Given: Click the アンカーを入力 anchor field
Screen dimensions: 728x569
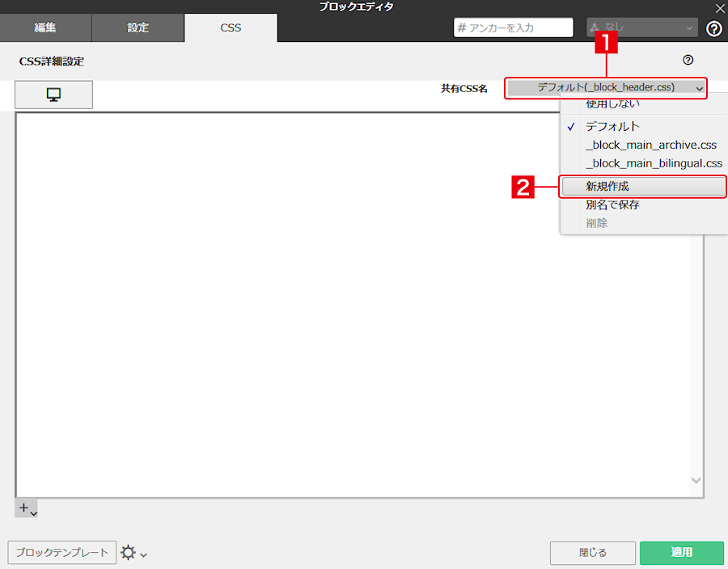Looking at the screenshot, I should tap(513, 27).
